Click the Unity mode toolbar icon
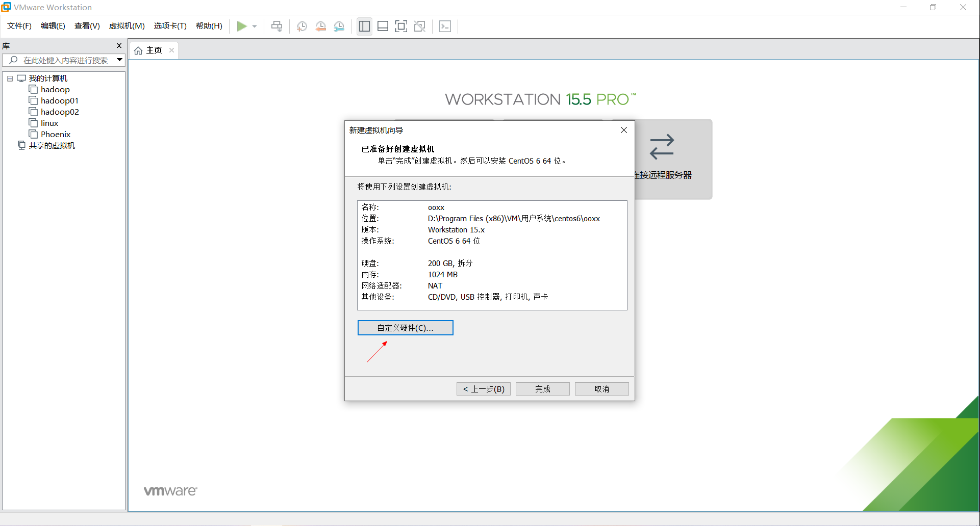Image resolution: width=980 pixels, height=526 pixels. click(x=420, y=26)
